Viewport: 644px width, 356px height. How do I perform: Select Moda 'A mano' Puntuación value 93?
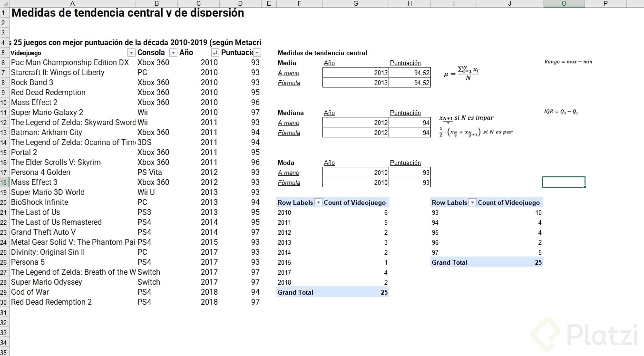tap(410, 173)
